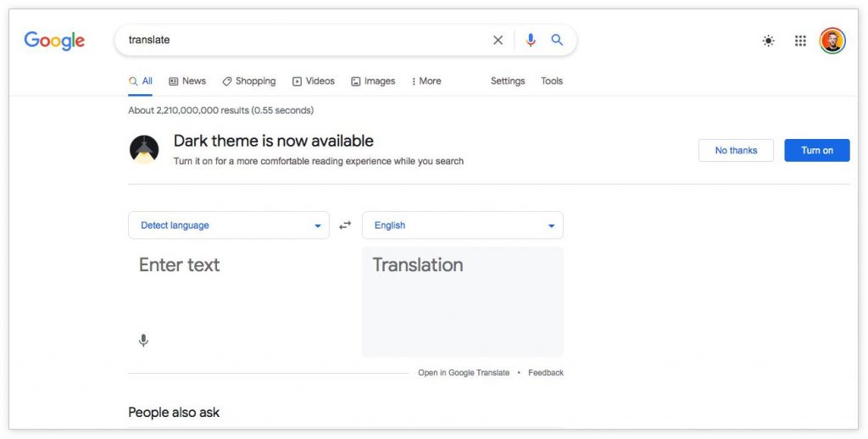Toggle the sun brightness theme icon
The width and height of the screenshot is (868, 439).
(x=768, y=41)
